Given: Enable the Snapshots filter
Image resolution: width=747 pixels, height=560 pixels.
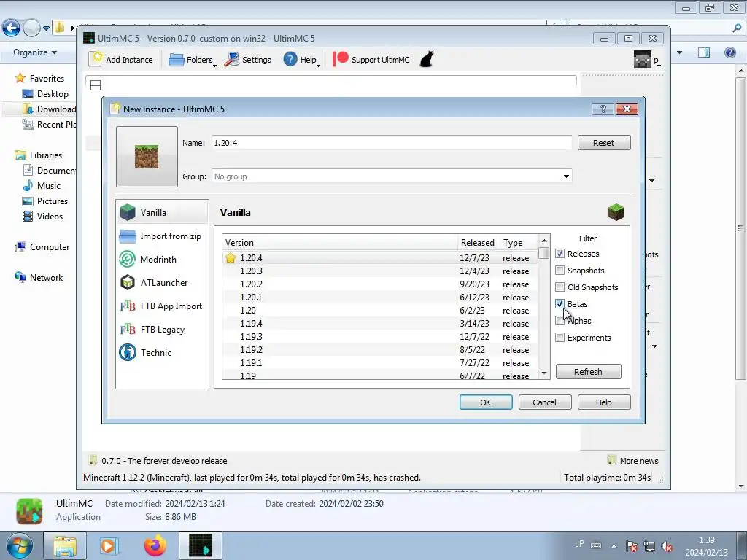Looking at the screenshot, I should point(560,271).
